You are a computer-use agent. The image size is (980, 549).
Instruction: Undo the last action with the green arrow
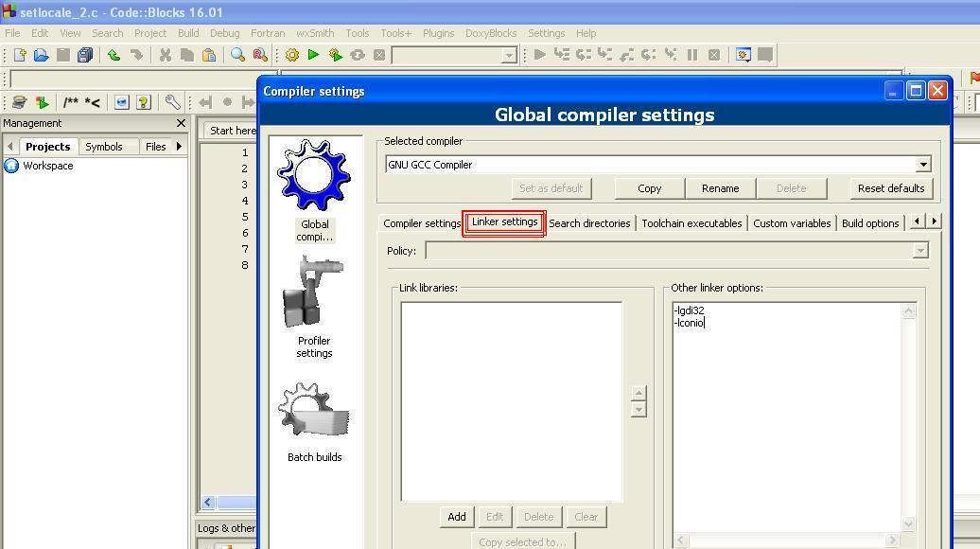114,55
